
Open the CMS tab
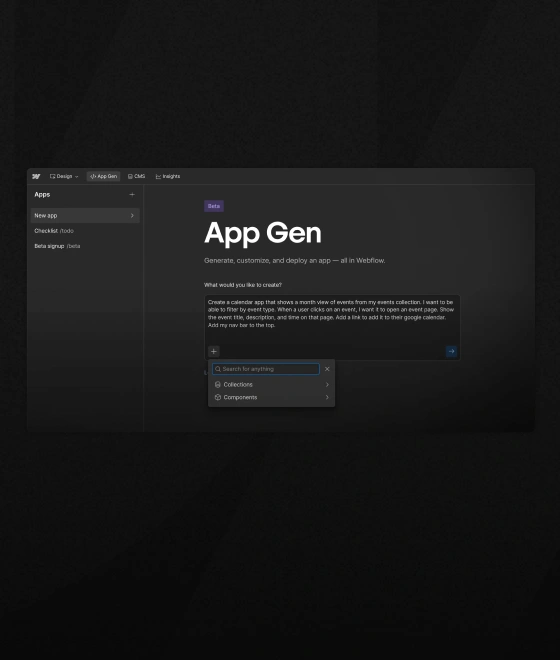pyautogui.click(x=136, y=176)
